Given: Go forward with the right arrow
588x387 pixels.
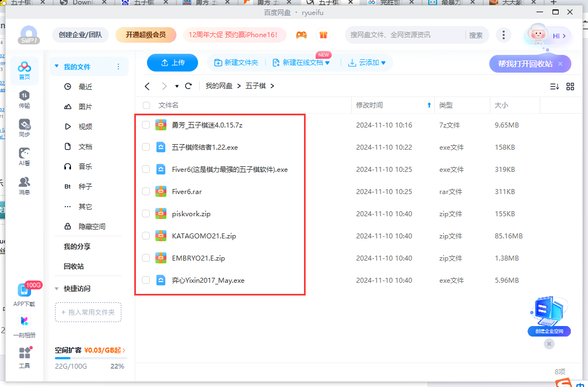Looking at the screenshot, I should point(164,86).
